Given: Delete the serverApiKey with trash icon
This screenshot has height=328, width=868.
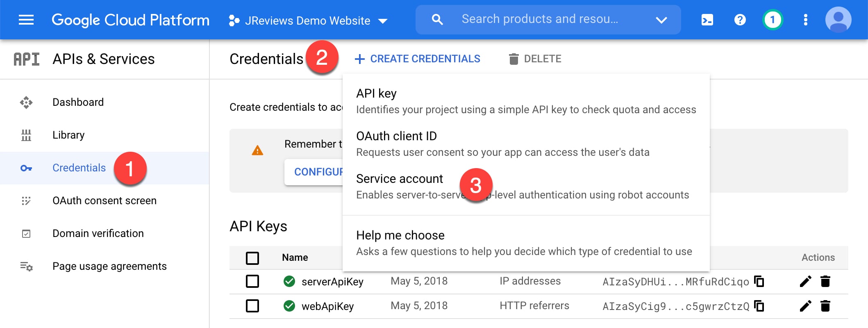Looking at the screenshot, I should (x=825, y=281).
